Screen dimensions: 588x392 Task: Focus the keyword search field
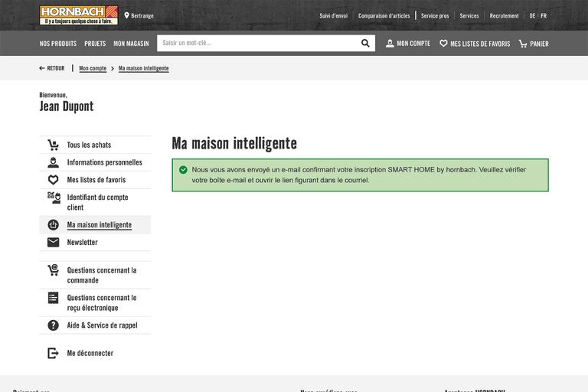(x=256, y=44)
